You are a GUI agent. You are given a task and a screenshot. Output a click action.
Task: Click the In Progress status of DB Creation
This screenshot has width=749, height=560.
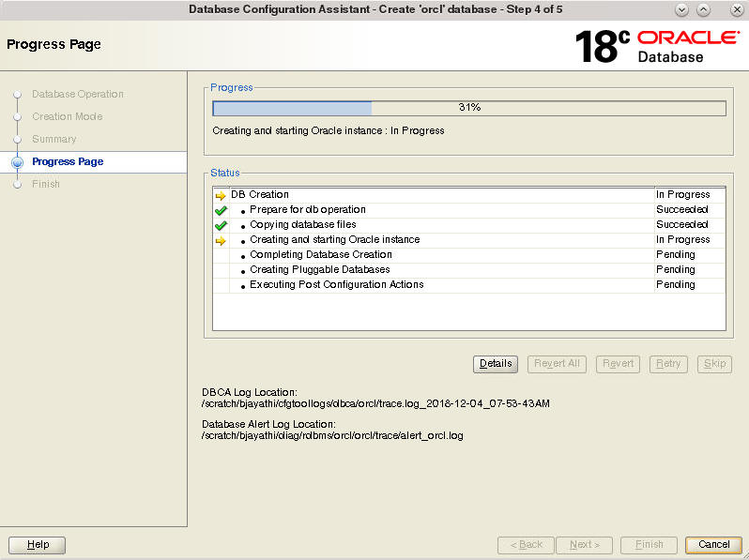click(x=682, y=195)
